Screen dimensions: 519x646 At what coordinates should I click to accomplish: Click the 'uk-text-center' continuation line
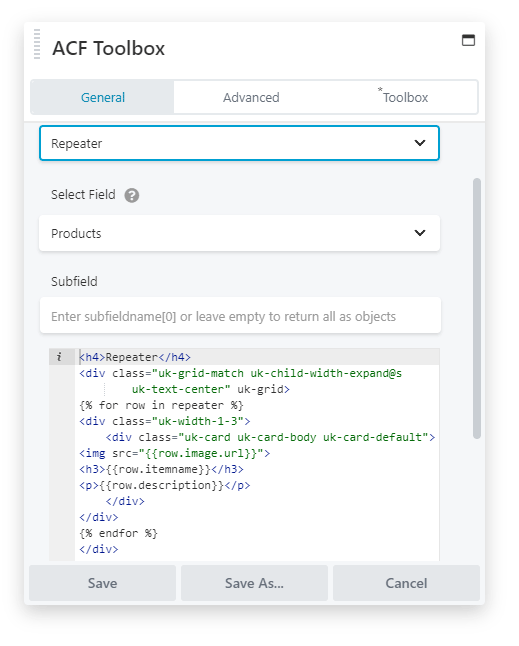tap(211, 389)
